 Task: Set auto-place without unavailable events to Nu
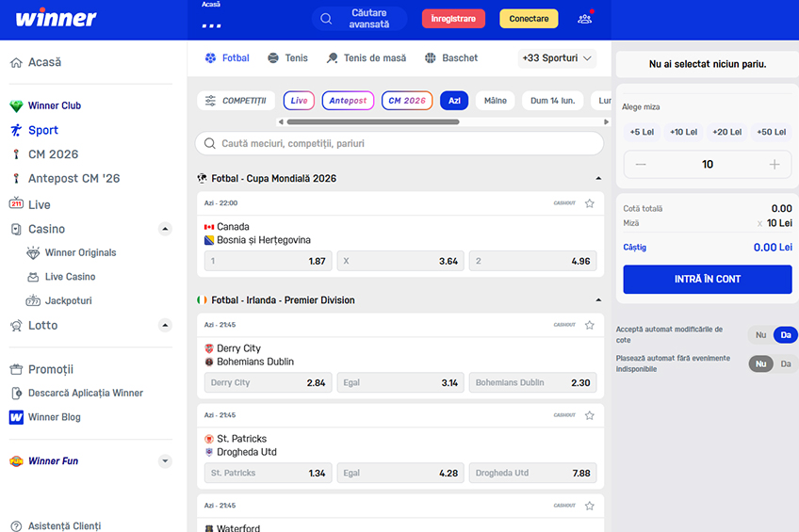pos(760,364)
